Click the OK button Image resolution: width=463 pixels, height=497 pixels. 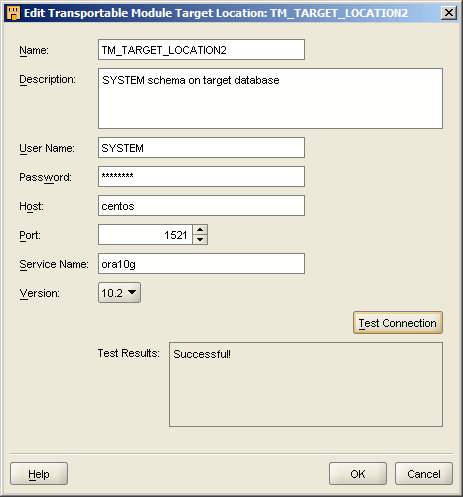(x=358, y=474)
